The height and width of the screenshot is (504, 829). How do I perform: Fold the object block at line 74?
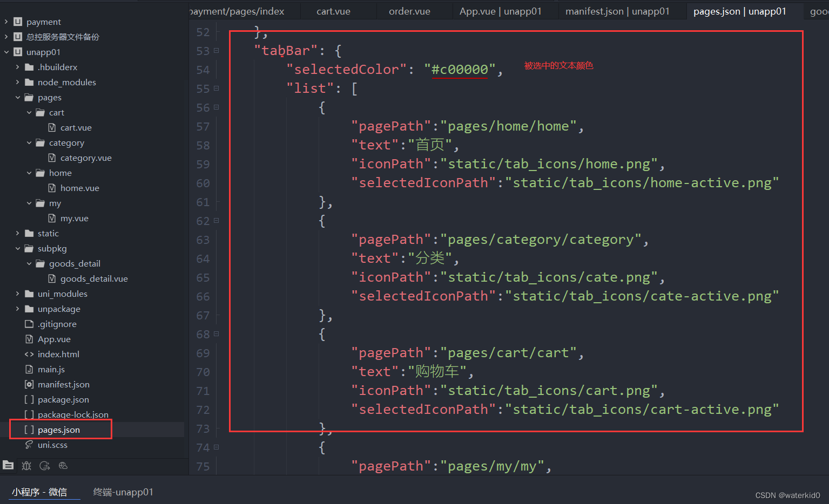pyautogui.click(x=216, y=447)
